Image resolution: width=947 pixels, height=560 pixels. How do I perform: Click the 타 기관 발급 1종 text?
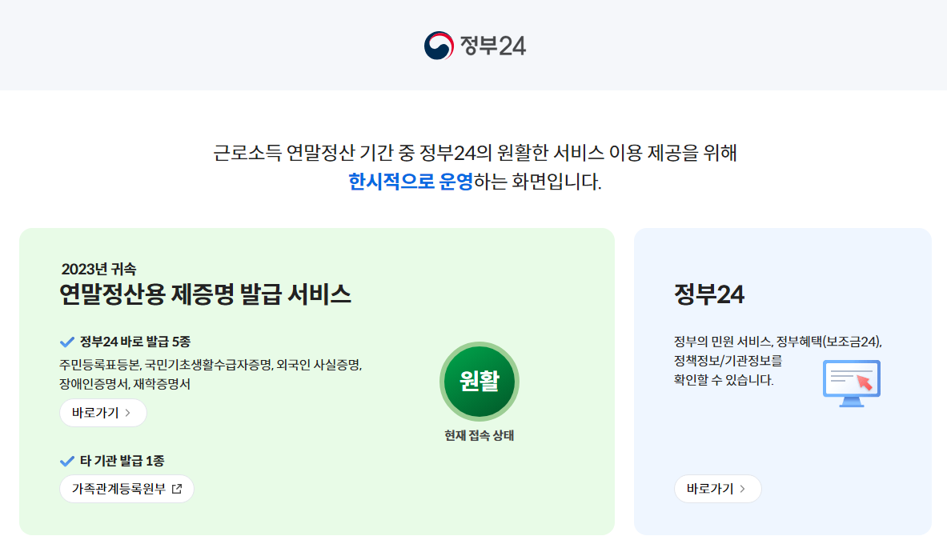point(122,461)
